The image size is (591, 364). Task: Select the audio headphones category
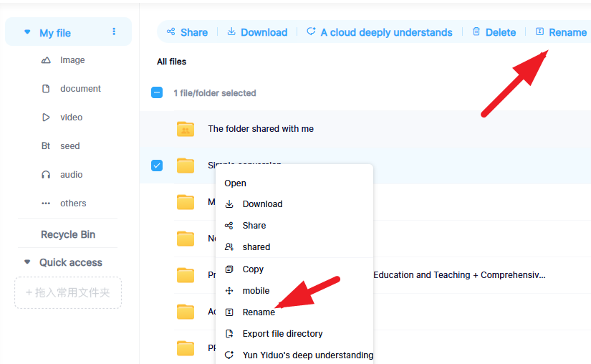tap(71, 175)
